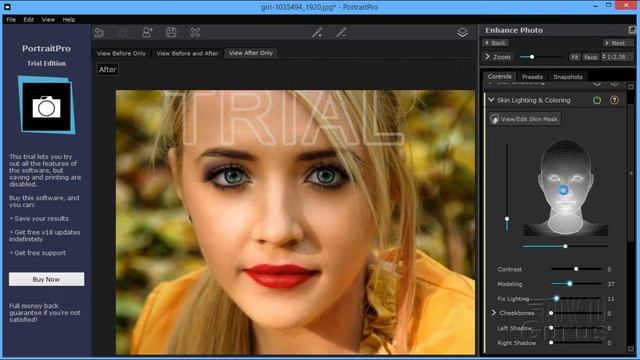Click the Fix Lighting slider handle

[x=556, y=298]
